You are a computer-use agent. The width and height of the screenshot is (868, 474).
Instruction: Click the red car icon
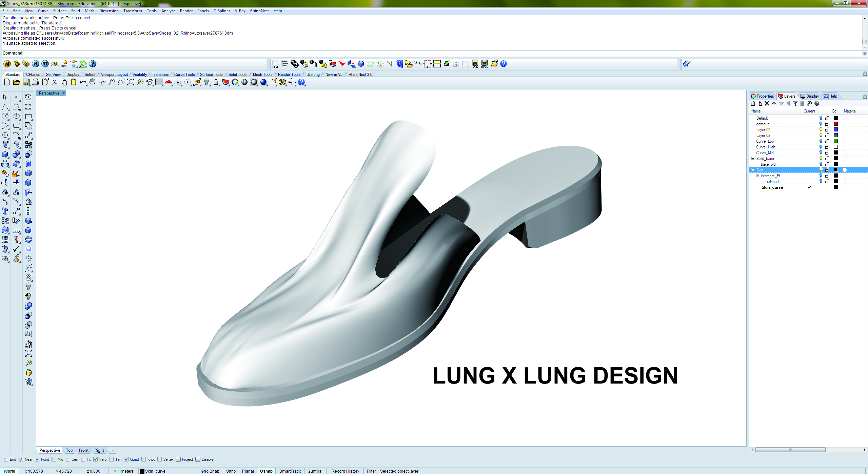click(169, 82)
